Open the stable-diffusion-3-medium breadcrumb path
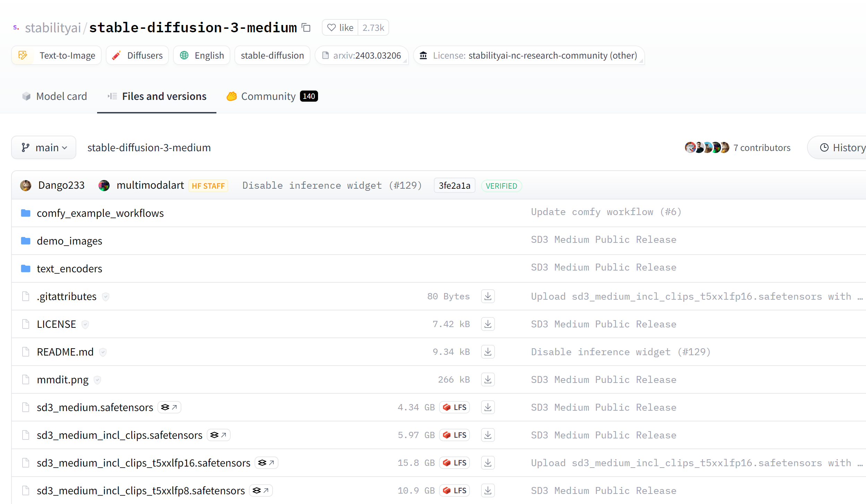The image size is (866, 504). 149,147
